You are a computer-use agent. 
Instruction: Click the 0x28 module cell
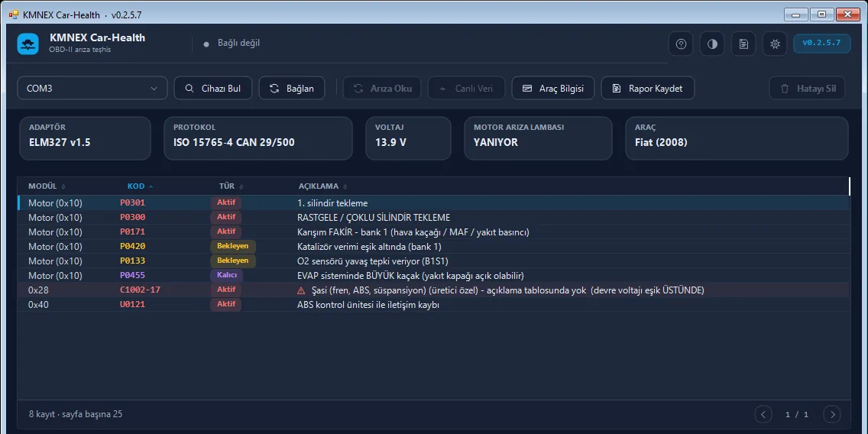point(38,290)
